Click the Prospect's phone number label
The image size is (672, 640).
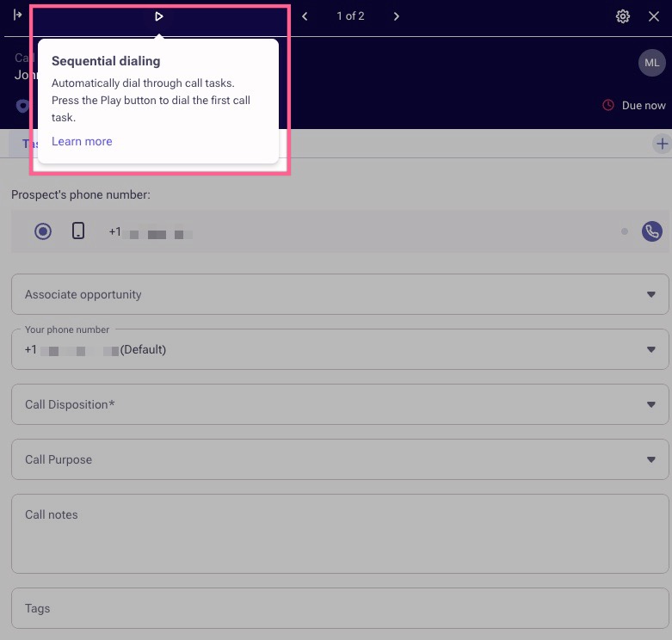[81, 194]
